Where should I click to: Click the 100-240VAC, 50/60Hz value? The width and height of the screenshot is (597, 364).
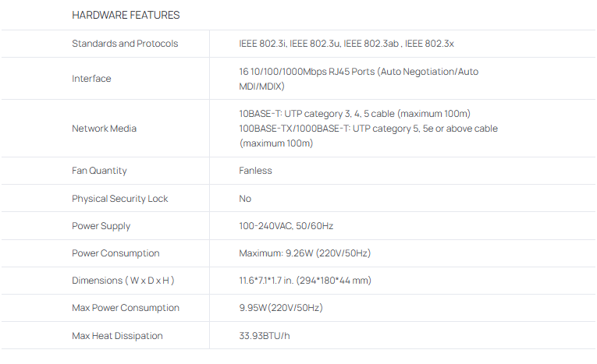[286, 226]
